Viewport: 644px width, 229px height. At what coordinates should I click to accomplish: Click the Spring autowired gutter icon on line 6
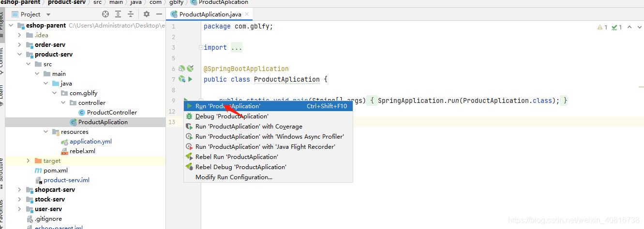click(191, 69)
